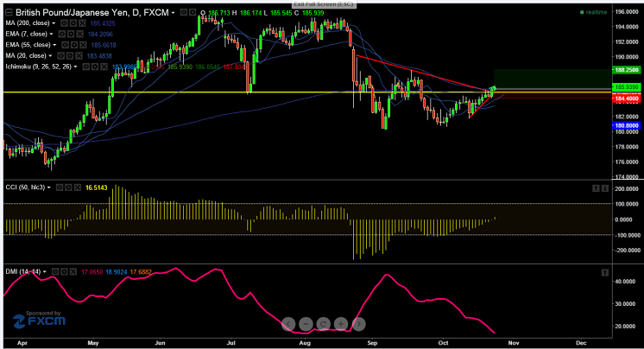Image resolution: width=644 pixels, height=349 pixels.
Task: Click the Nov label on time axis
Action: pyautogui.click(x=514, y=343)
